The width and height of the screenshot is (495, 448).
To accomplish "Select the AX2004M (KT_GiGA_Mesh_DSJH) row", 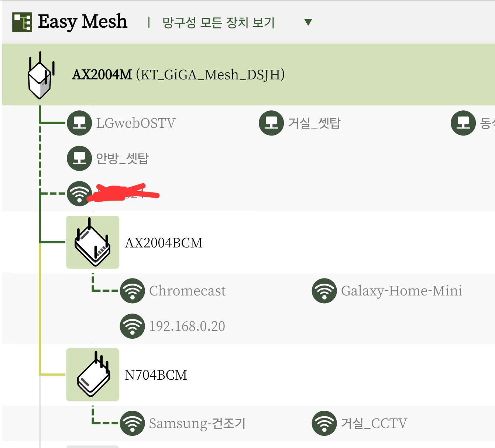I will pyautogui.click(x=248, y=74).
